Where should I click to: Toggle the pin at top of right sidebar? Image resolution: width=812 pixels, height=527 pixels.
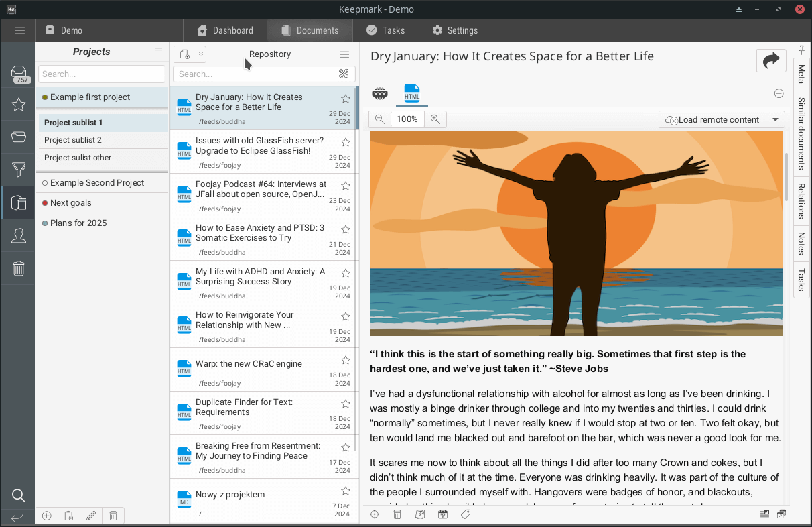(x=801, y=50)
